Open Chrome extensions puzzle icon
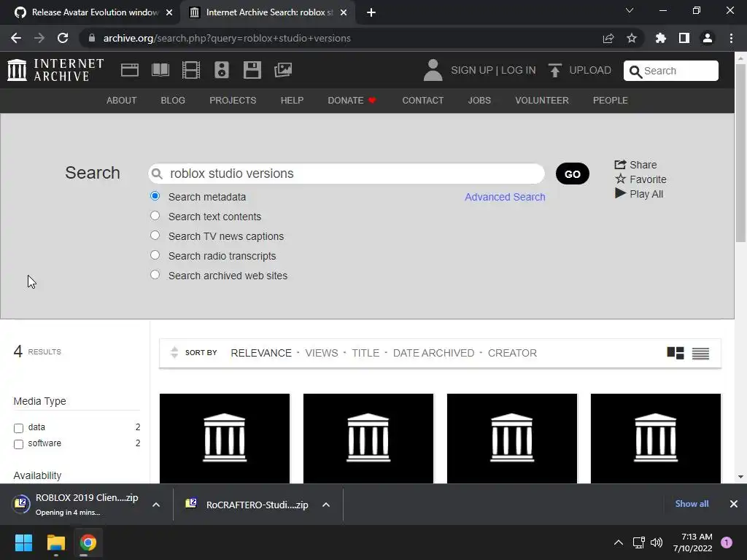747x560 pixels. click(660, 38)
